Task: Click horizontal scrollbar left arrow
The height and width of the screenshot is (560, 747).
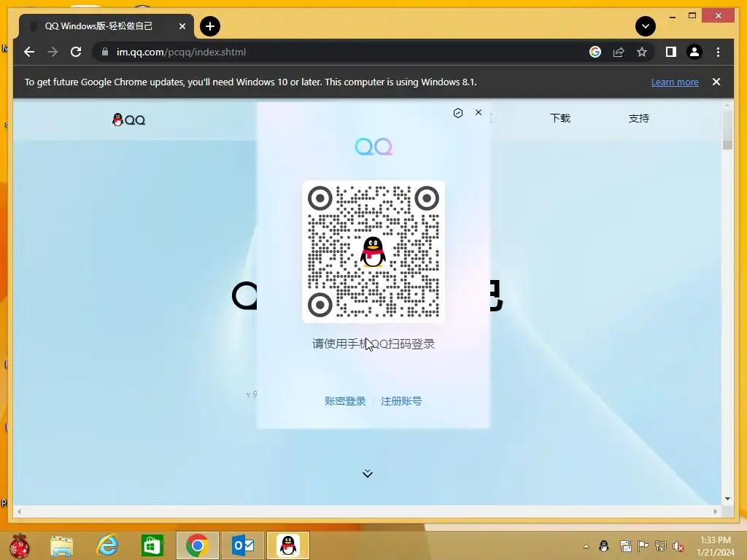Action: coord(19,511)
